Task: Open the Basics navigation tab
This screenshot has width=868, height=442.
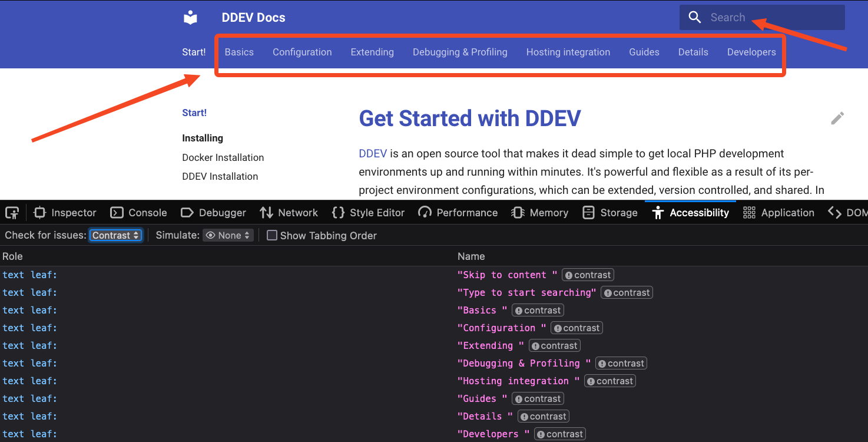Action: 239,52
